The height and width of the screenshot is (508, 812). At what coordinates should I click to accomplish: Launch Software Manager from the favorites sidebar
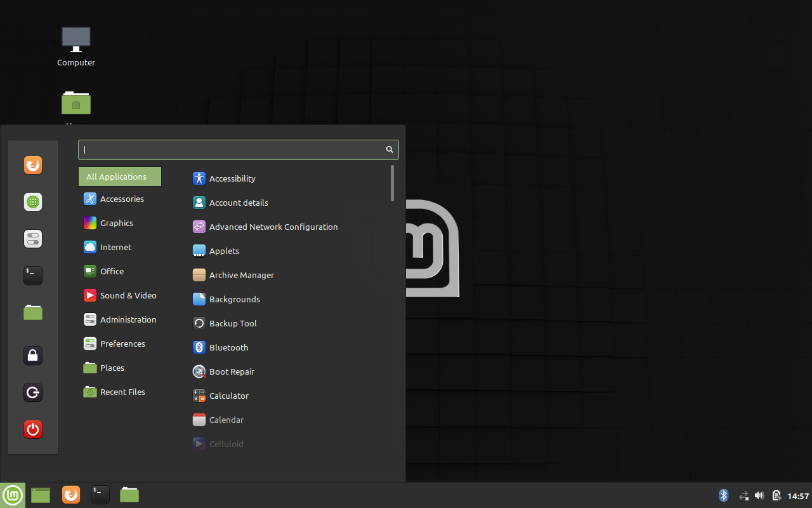(33, 202)
